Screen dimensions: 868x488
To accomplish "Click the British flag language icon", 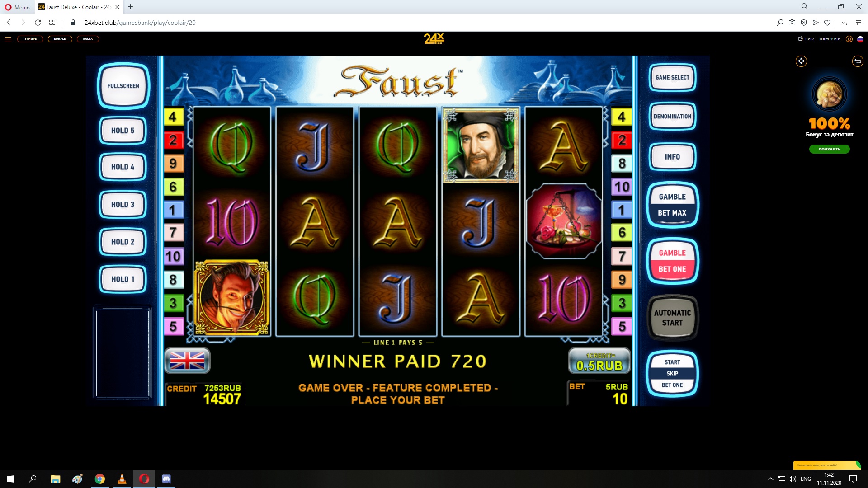I will pyautogui.click(x=187, y=361).
